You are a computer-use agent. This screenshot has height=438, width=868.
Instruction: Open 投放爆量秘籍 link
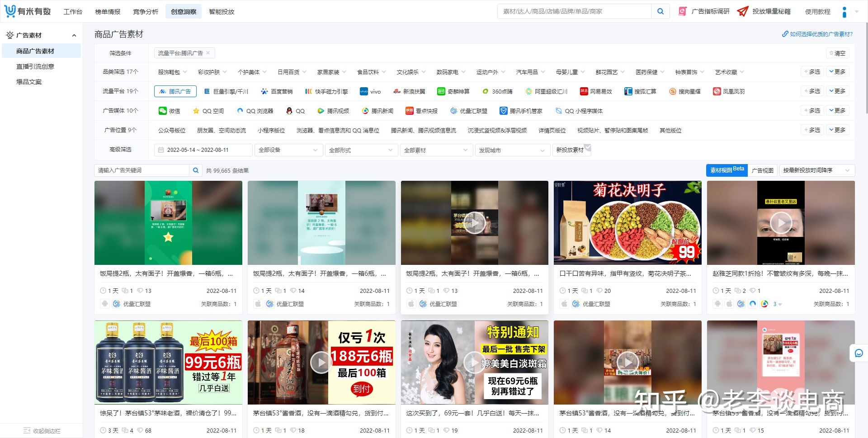click(764, 11)
